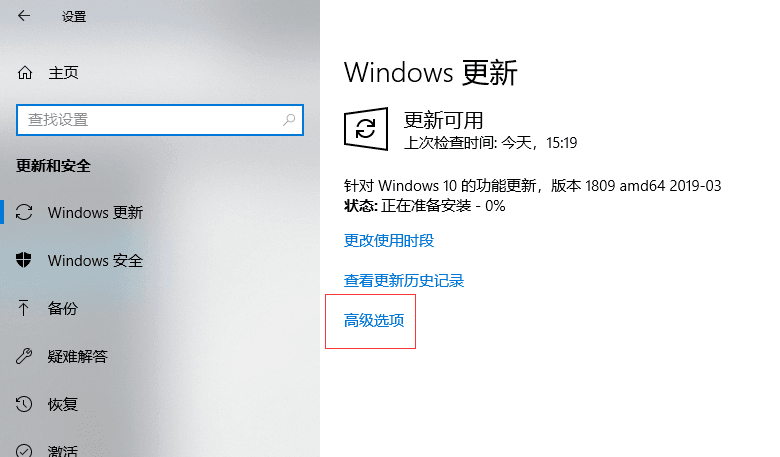Open the 查看更新历史记录 link

coord(404,280)
